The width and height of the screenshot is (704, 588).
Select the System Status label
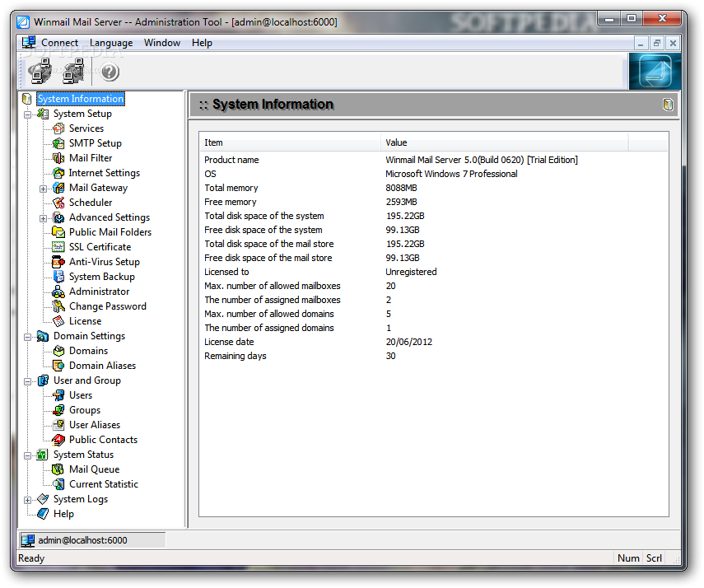point(83,455)
